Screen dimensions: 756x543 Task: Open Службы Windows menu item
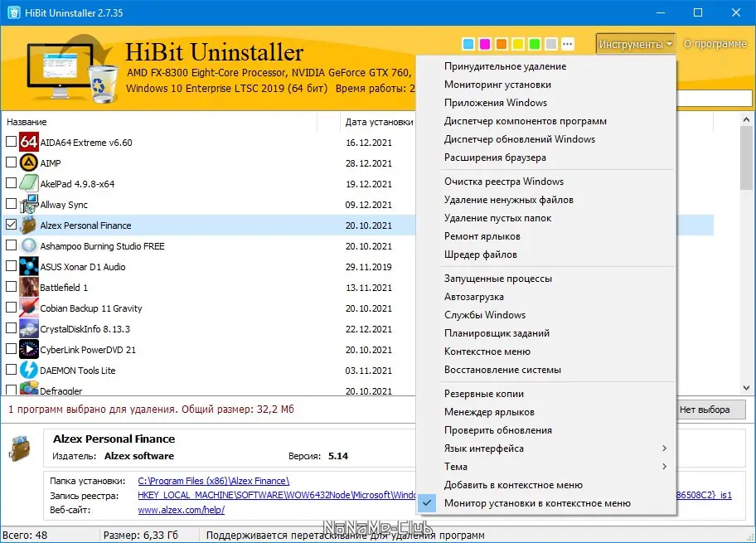click(546, 315)
